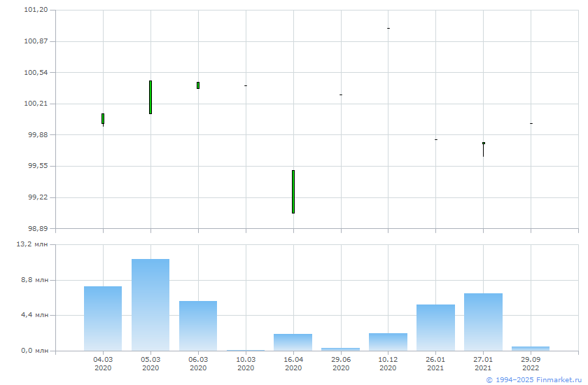Click the 101,20 price axis label
This screenshot has width=588, height=385.
36,10
